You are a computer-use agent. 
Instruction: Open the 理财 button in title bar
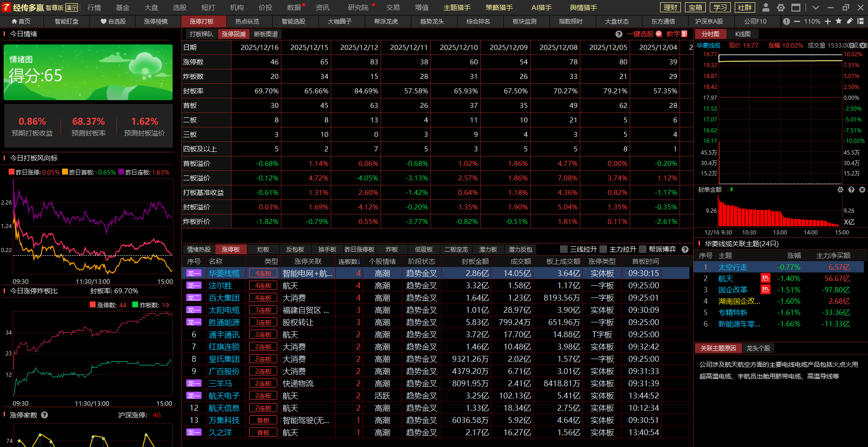click(670, 7)
